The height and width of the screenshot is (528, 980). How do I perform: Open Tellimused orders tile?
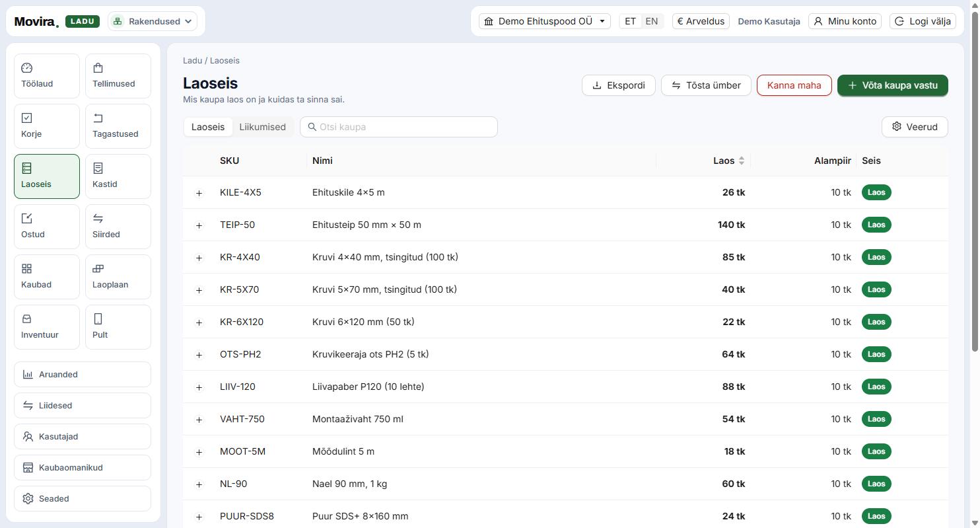coord(118,76)
